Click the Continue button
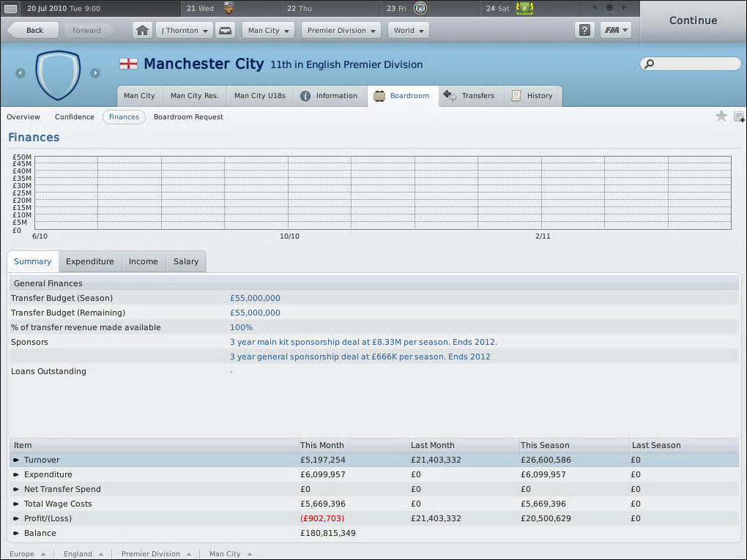 [x=693, y=20]
